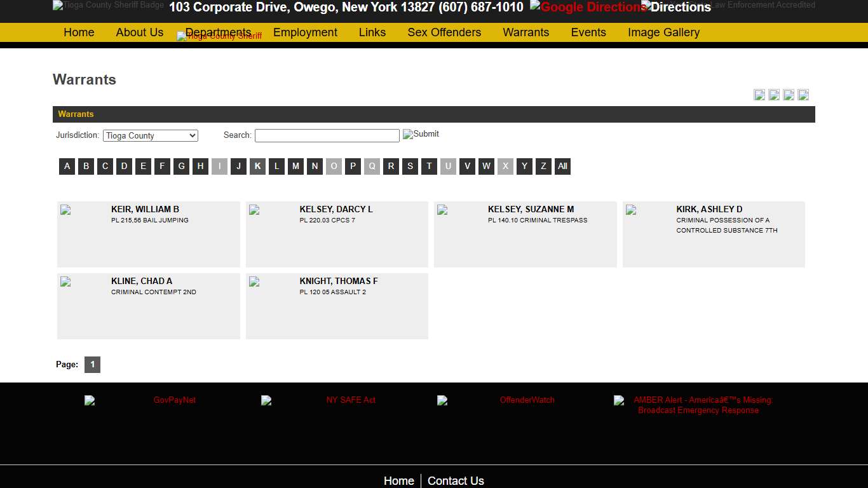Screen dimensions: 868x488
Task: Click the Submit search image button
Action: 421,134
